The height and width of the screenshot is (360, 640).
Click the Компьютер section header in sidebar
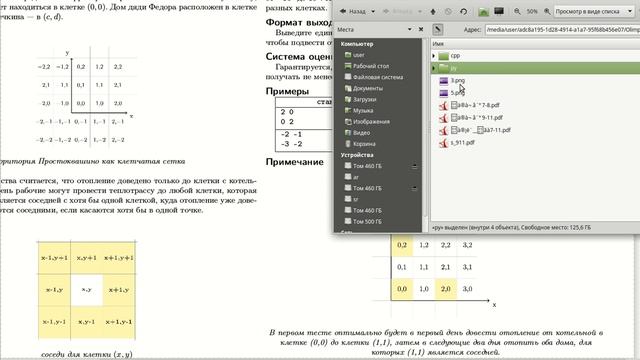[357, 44]
